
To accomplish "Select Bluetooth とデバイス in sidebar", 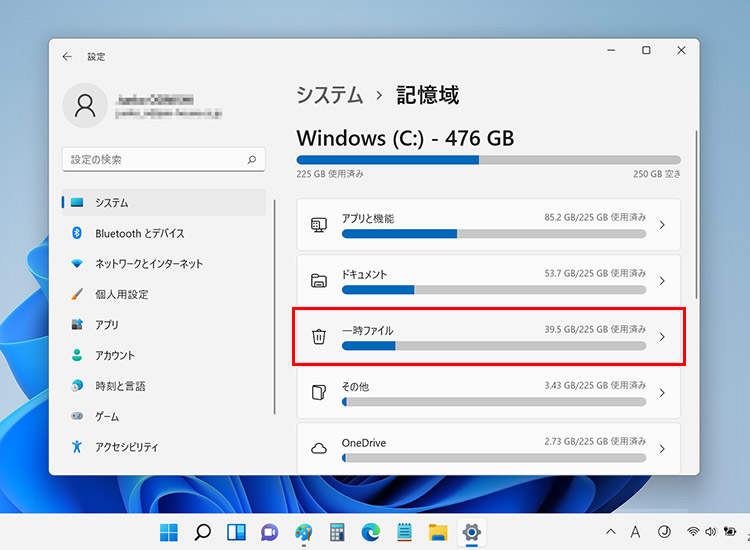I will click(x=139, y=233).
